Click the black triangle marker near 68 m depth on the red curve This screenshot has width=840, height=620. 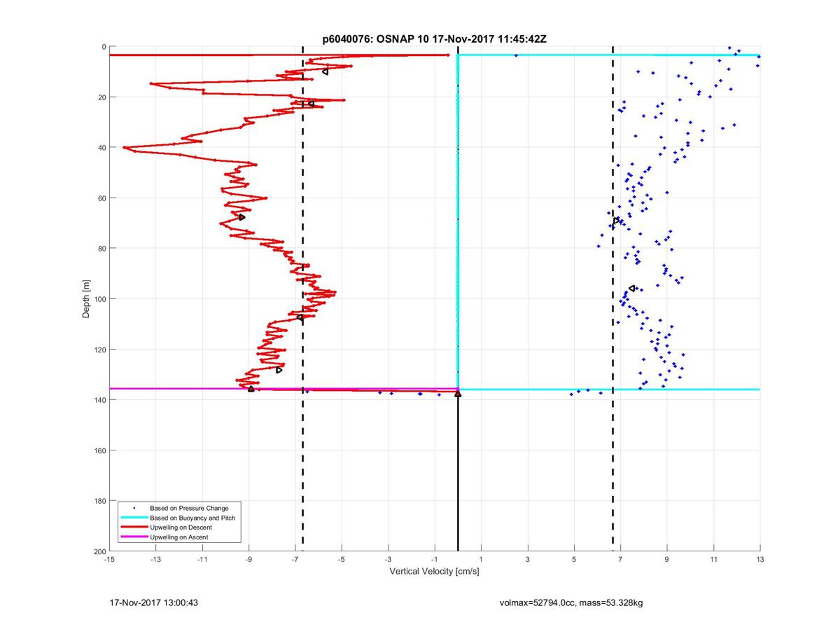coord(241,217)
